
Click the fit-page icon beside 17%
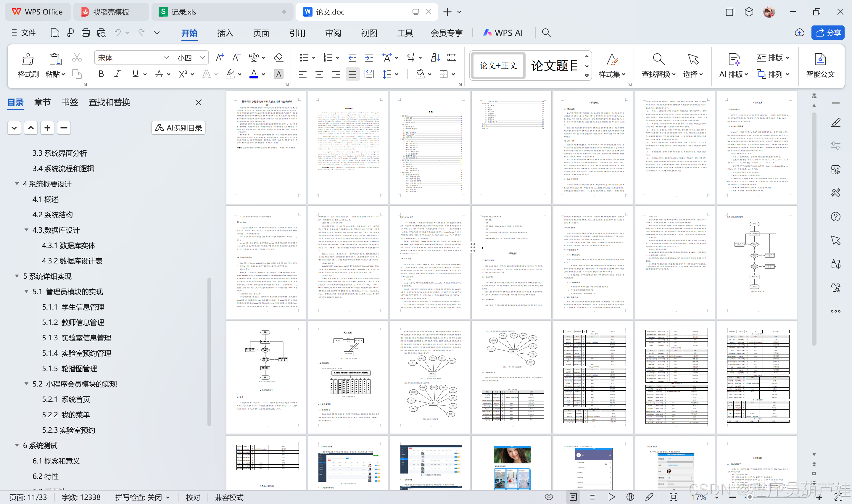pyautogui.click(x=673, y=497)
